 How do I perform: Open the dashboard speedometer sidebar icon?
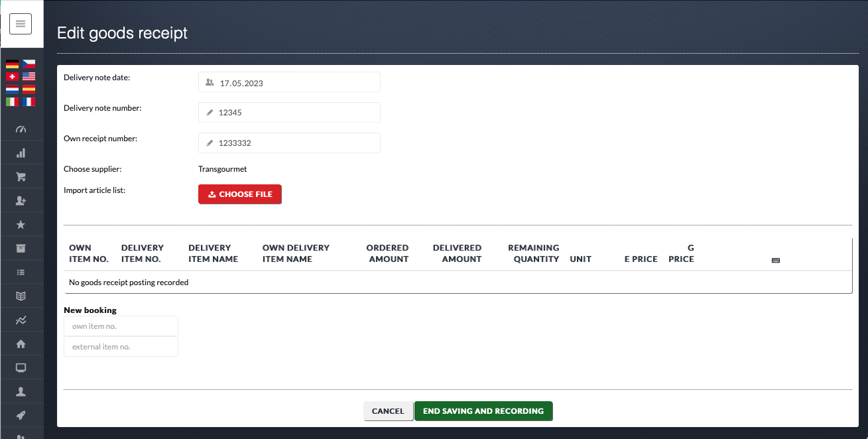[x=21, y=129]
